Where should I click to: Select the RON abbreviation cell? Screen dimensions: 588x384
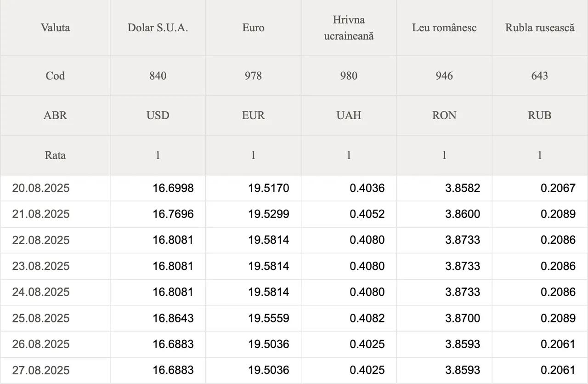coord(444,115)
